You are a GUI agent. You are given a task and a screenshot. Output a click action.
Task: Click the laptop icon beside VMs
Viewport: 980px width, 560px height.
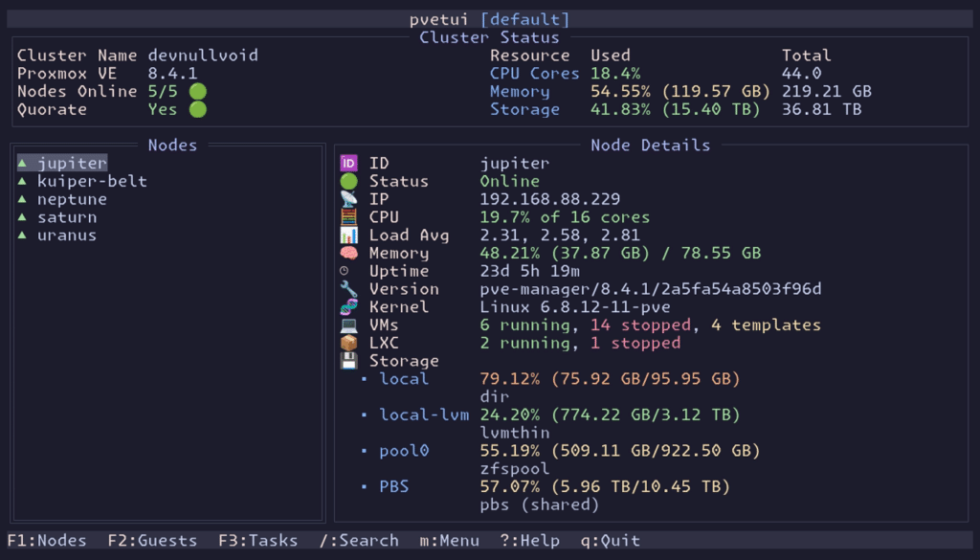pos(348,325)
